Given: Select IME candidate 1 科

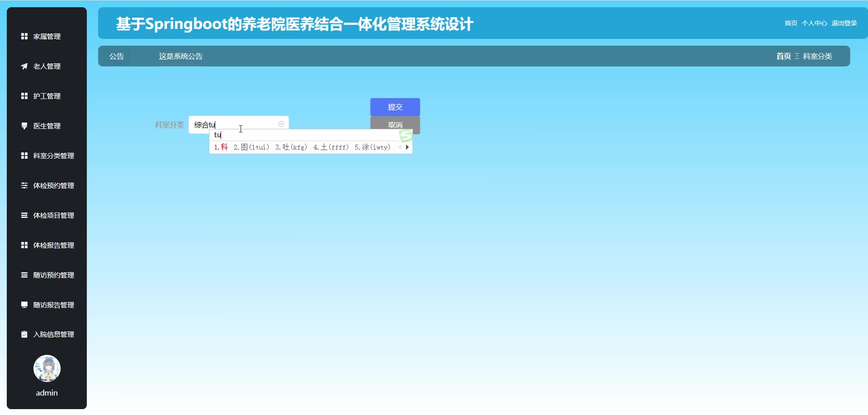Looking at the screenshot, I should (221, 147).
